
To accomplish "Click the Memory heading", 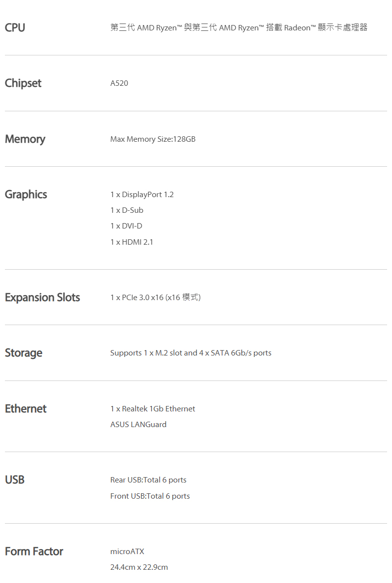I will (25, 139).
